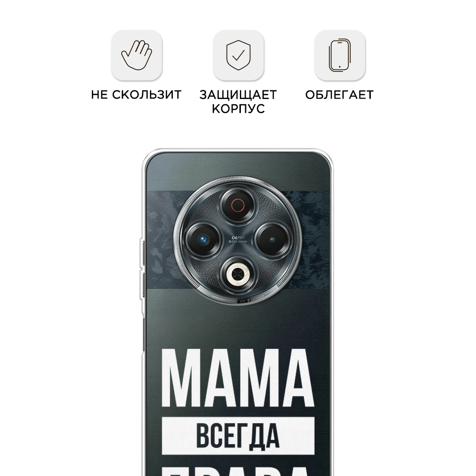Click the ЗАЩИЩАЕТ КОРПУС label
Image resolution: width=476 pixels, height=476 pixels.
(x=238, y=102)
